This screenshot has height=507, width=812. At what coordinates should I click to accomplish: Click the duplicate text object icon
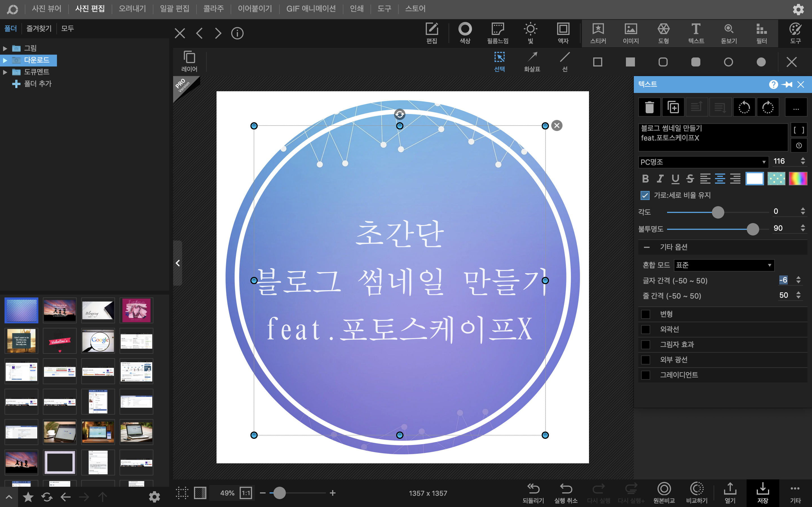tap(673, 107)
